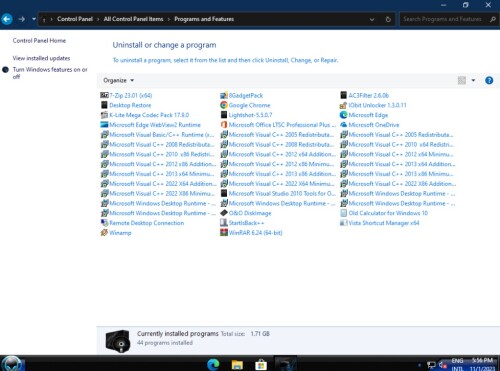The width and height of the screenshot is (500, 371).
Task: Go to All Control Panel Items breadcrumb
Action: 133,19
